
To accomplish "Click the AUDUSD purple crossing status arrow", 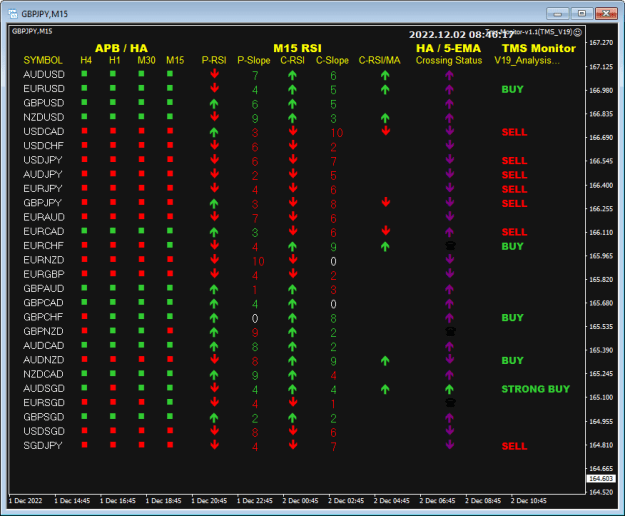I will (450, 75).
